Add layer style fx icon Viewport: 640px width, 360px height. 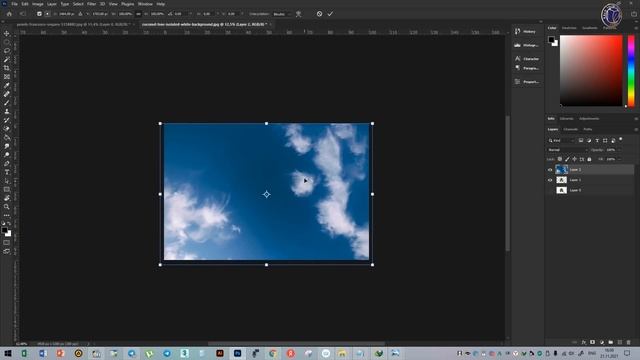[584, 342]
